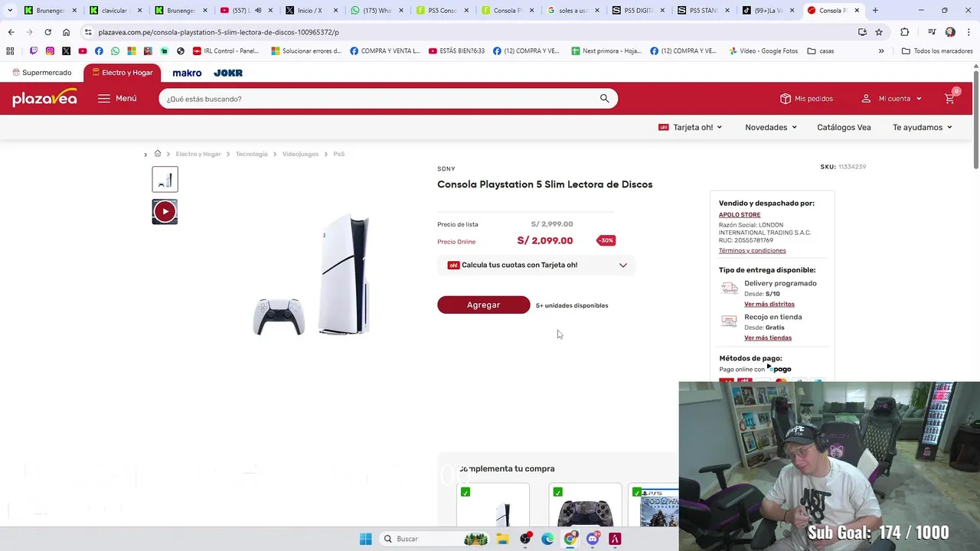This screenshot has height=551, width=980.
Task: Open Catálogos Vea link
Action: (844, 127)
